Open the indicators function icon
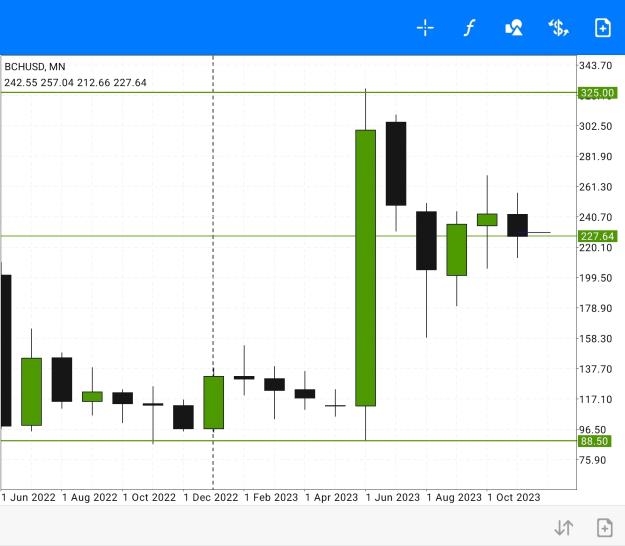Image resolution: width=625 pixels, height=546 pixels. point(469,28)
